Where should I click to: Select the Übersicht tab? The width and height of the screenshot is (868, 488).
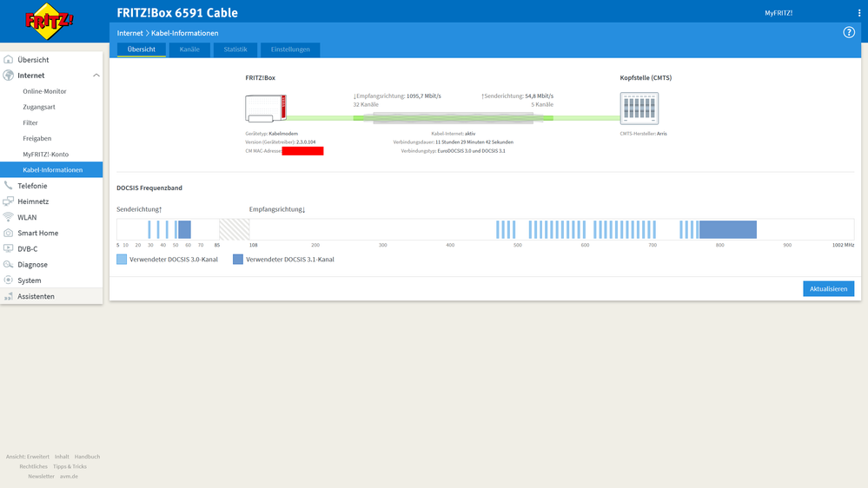(x=141, y=49)
